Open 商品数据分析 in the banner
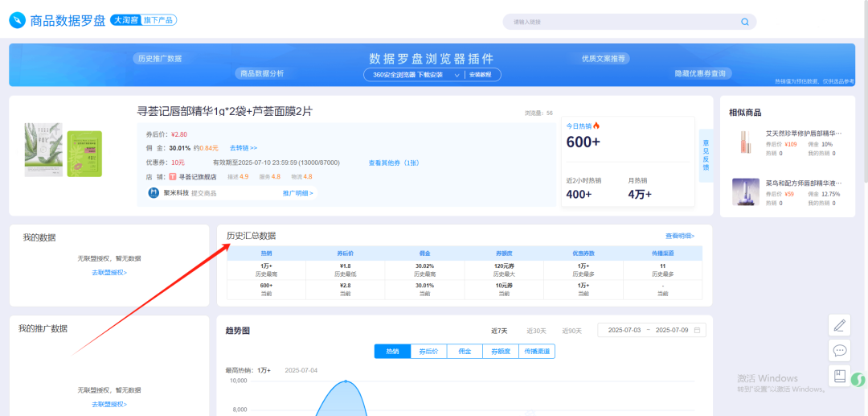Image resolution: width=868 pixels, height=416 pixels. pyautogui.click(x=260, y=73)
